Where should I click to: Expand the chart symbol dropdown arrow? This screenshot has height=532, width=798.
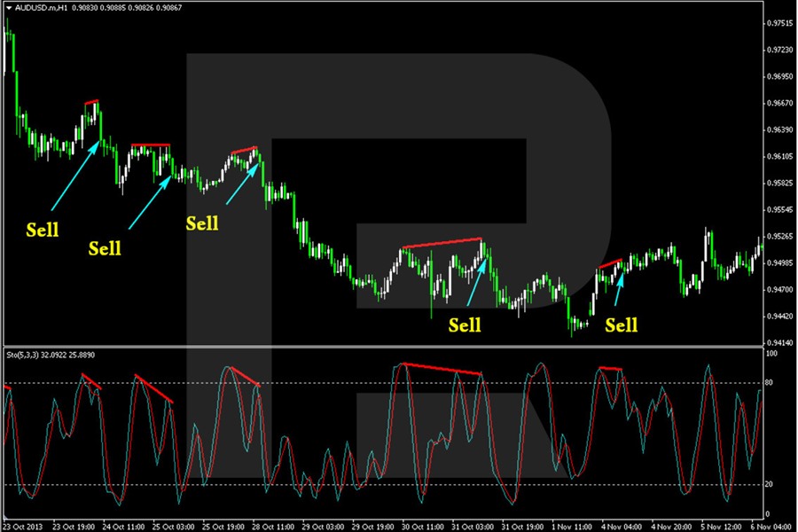(x=10, y=11)
